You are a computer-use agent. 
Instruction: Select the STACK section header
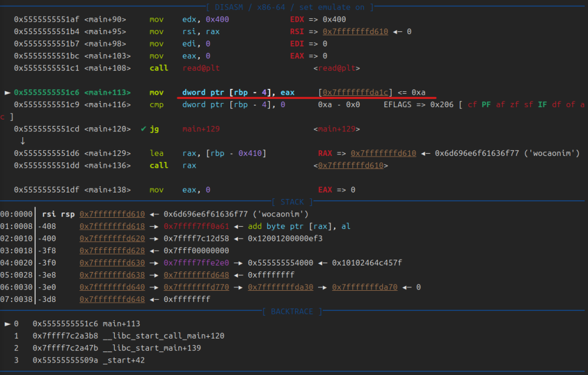[x=292, y=202]
